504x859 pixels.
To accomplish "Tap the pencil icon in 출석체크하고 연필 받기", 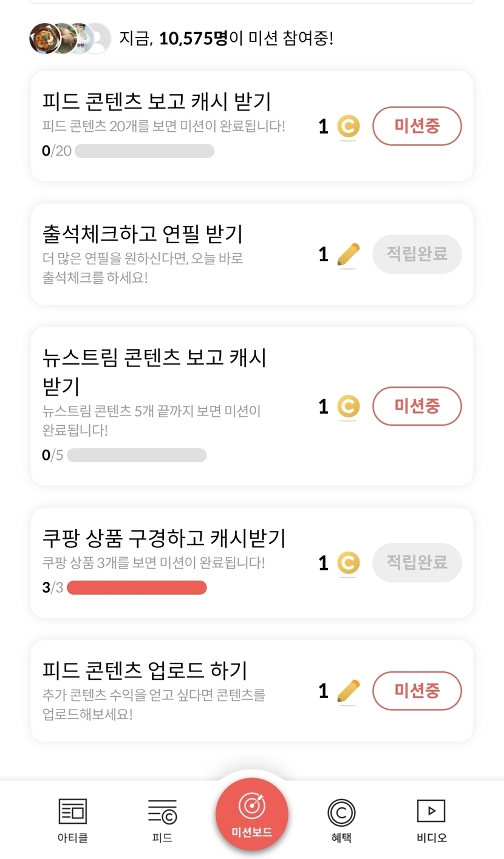I will [x=348, y=255].
